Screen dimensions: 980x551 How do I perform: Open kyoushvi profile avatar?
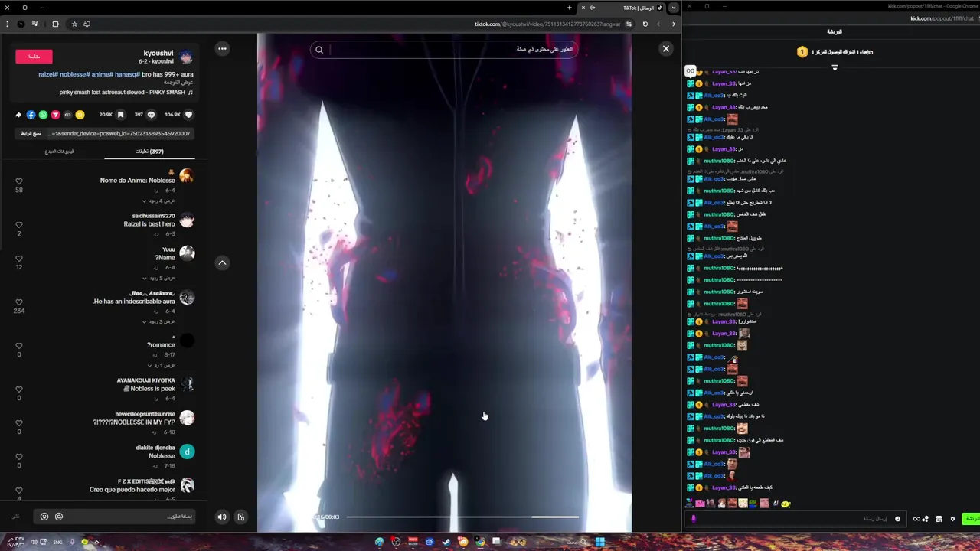186,57
